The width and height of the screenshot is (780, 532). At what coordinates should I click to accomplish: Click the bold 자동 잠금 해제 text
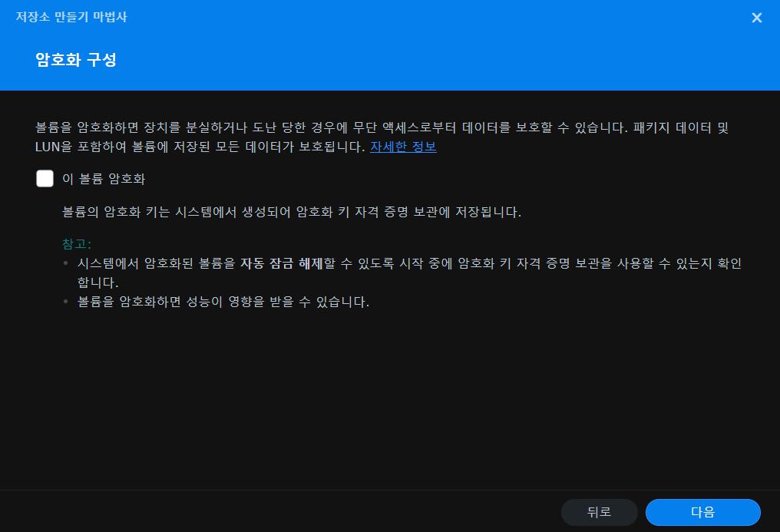point(282,263)
